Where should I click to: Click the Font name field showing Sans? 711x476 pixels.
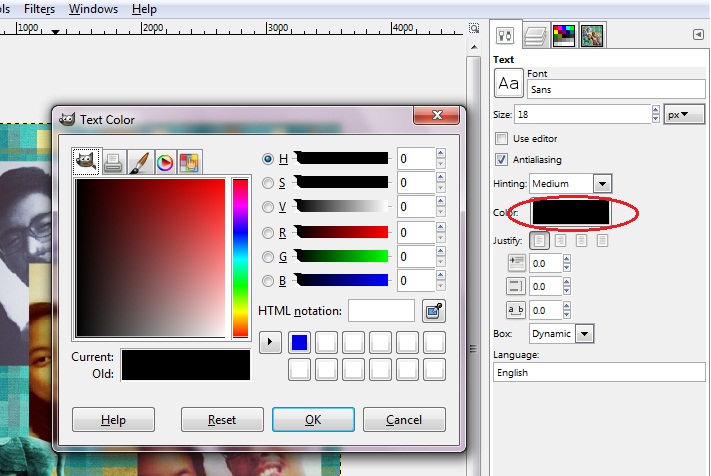(x=616, y=89)
